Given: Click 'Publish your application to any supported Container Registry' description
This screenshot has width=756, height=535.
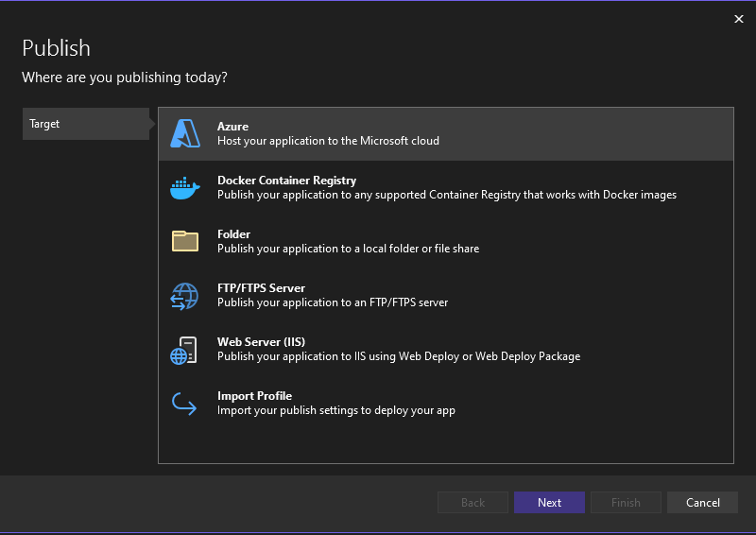Looking at the screenshot, I should 447,195.
